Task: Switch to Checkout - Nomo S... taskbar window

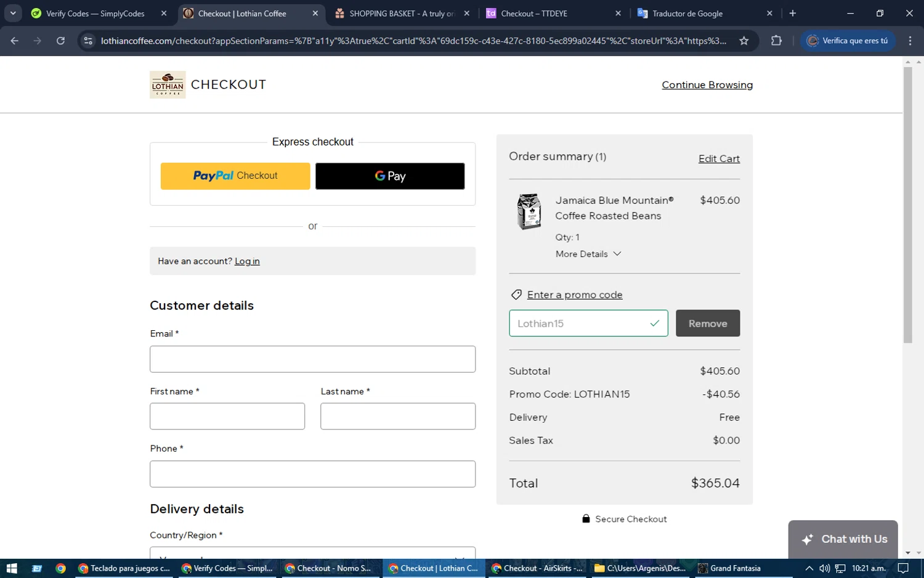Action: click(x=328, y=568)
